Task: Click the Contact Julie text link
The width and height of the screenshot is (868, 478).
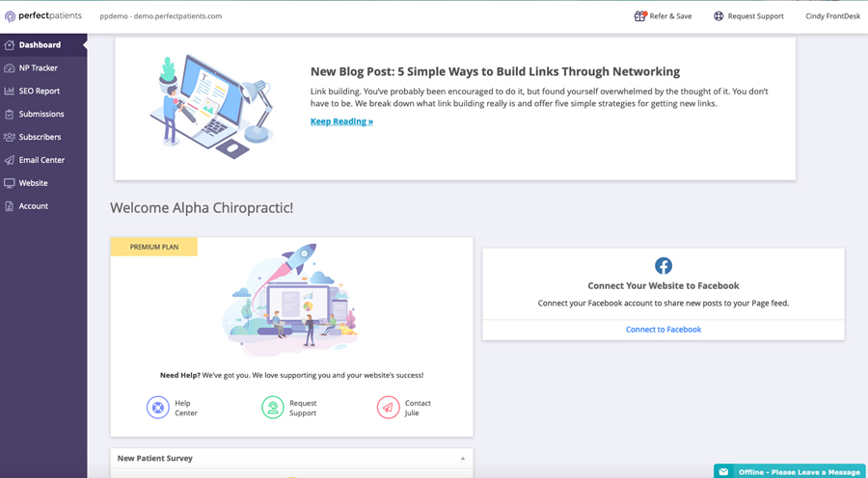Action: pos(418,408)
